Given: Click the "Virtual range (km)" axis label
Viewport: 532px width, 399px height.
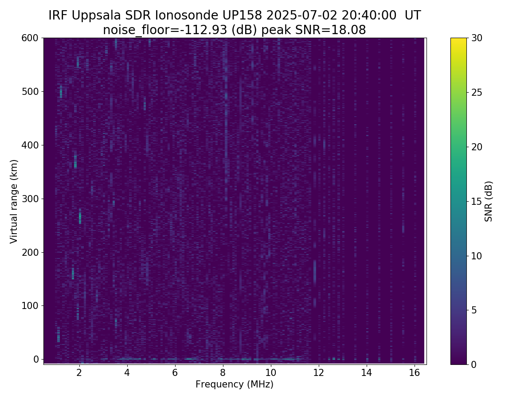Looking at the screenshot, I should (x=14, y=201).
